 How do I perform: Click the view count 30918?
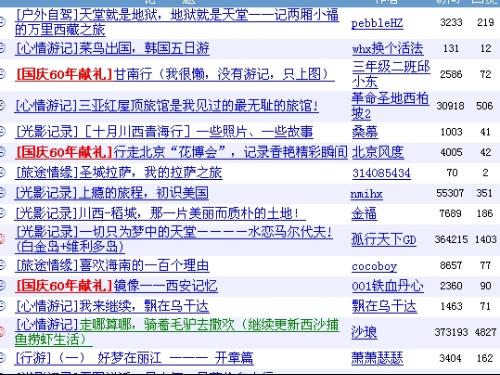(x=450, y=106)
